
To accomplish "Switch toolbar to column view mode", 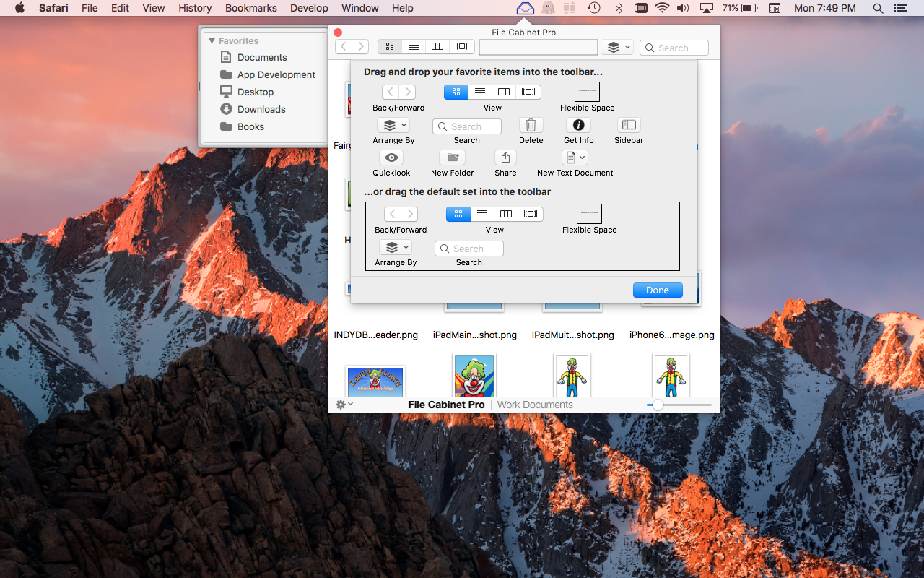I will (437, 46).
